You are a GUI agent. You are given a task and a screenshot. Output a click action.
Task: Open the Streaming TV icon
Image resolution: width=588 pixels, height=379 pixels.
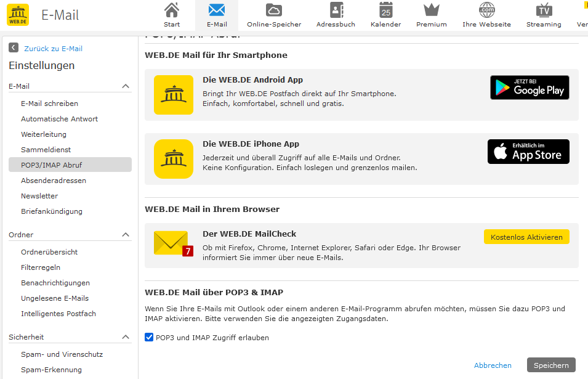[544, 10]
